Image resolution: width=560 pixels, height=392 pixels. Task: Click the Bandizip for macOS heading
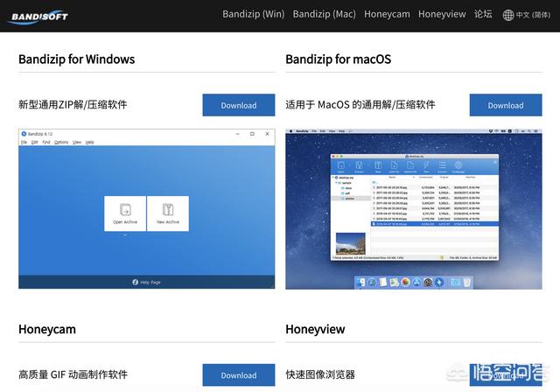(x=339, y=59)
